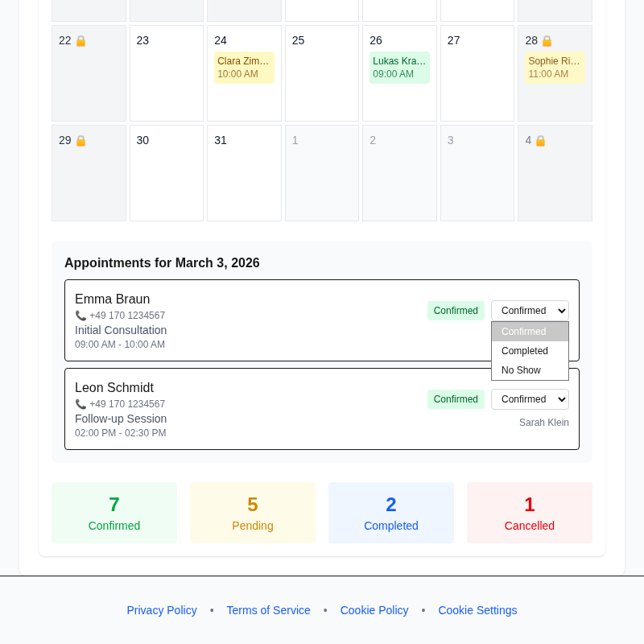Click the lock icon on next-month day 4
Image resolution: width=644 pixels, height=644 pixels.
coord(540,141)
